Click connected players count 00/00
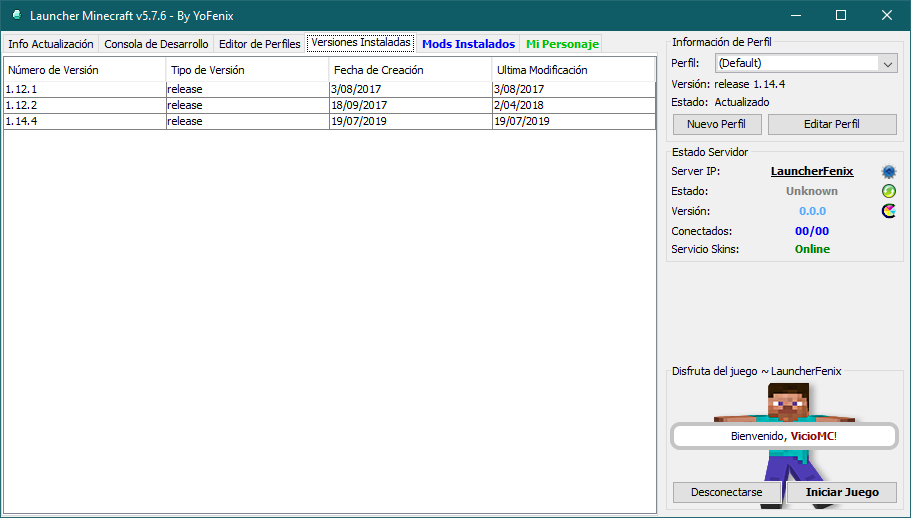 (x=812, y=231)
